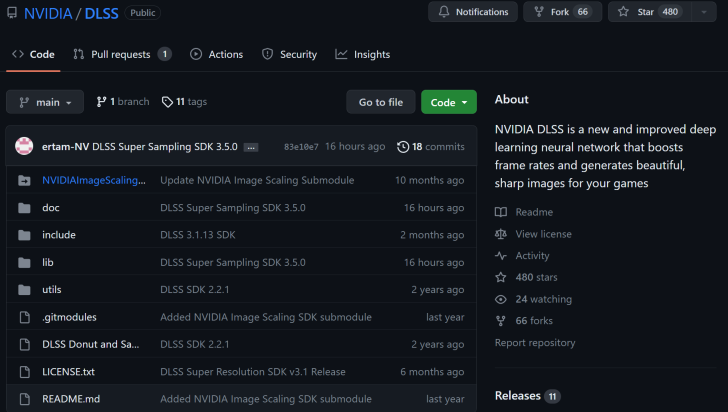728x412 pixels.
Task: Click the folder icon beside doc
Action: 24,208
